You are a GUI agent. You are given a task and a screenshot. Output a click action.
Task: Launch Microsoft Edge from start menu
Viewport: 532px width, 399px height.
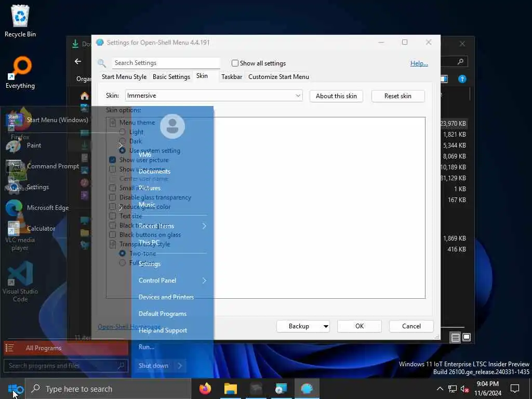[x=37, y=208]
